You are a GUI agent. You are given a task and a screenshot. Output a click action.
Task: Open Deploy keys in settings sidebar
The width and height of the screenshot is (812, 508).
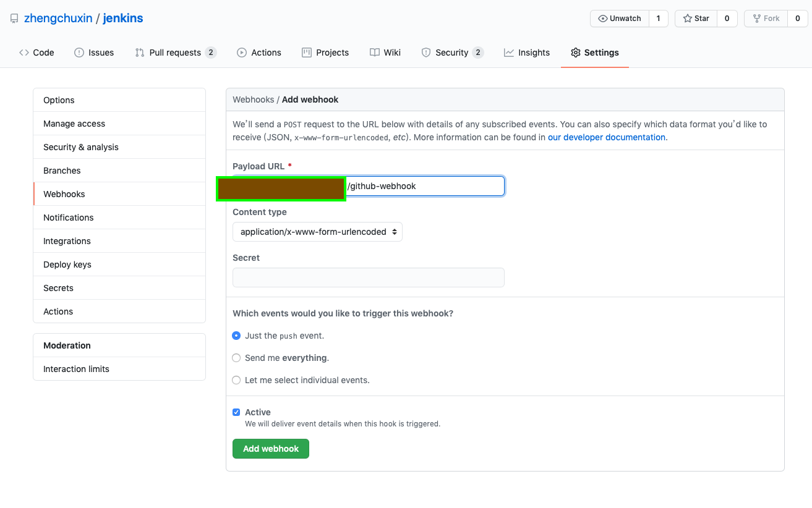(67, 265)
